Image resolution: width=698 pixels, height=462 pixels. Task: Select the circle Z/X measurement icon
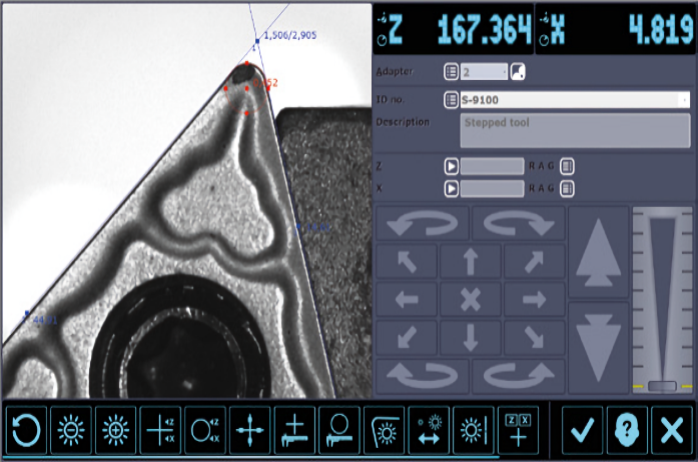click(x=205, y=430)
